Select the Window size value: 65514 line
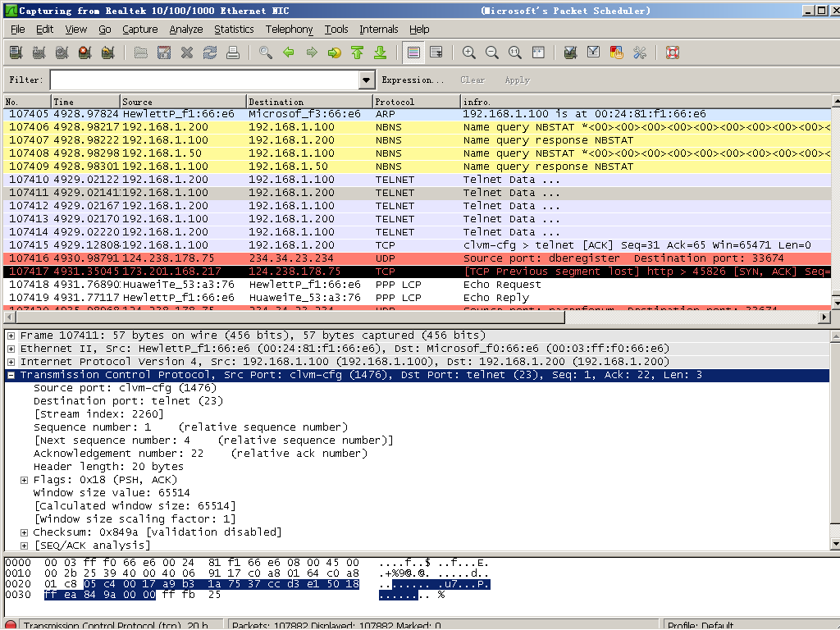The image size is (840, 630). pos(112,493)
